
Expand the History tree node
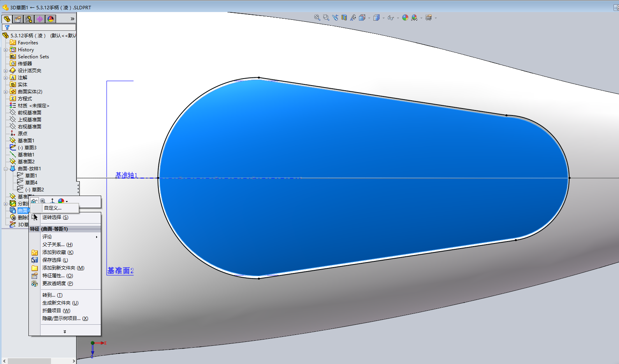[5, 50]
